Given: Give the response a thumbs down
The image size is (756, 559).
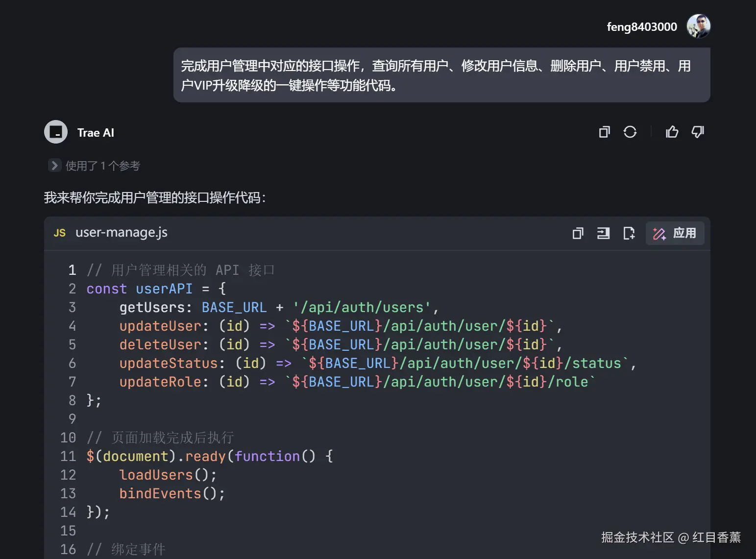Looking at the screenshot, I should [x=698, y=132].
